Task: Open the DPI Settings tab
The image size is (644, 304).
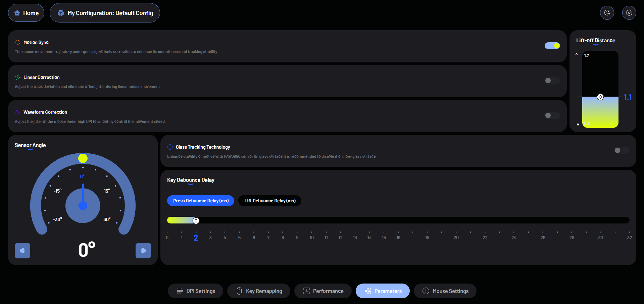Action: (x=195, y=291)
